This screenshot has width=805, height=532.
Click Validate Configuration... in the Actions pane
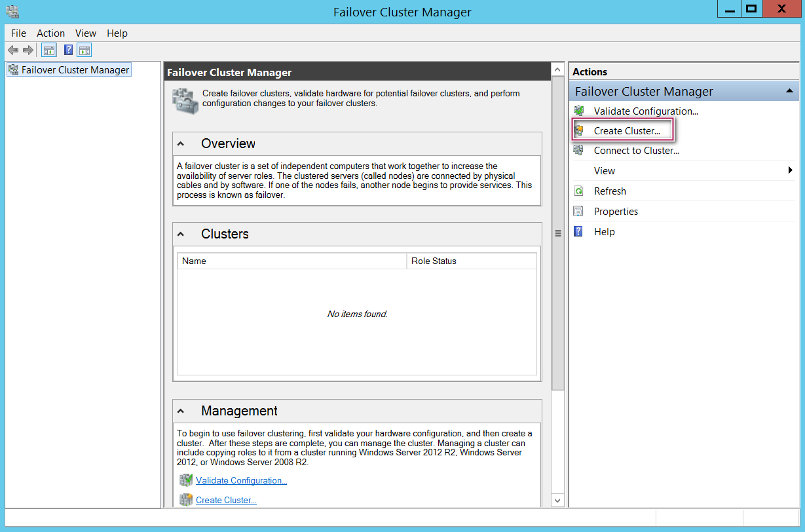pos(646,111)
